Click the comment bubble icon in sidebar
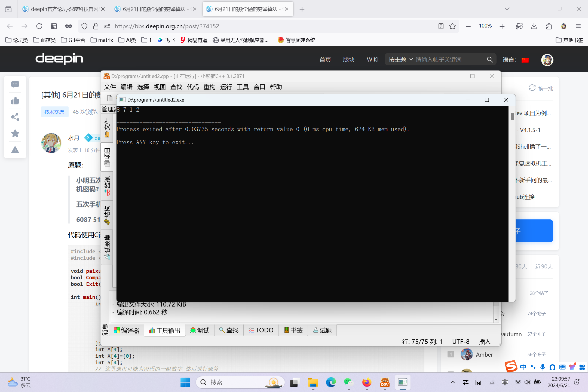The height and width of the screenshot is (392, 588). 15,84
